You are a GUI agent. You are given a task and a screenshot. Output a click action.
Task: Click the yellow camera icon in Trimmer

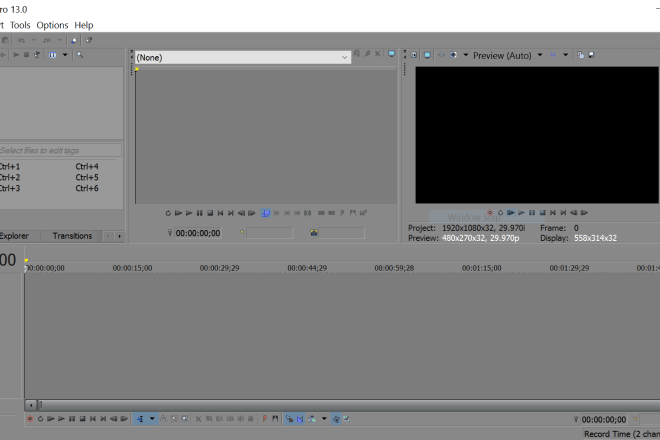[314, 233]
